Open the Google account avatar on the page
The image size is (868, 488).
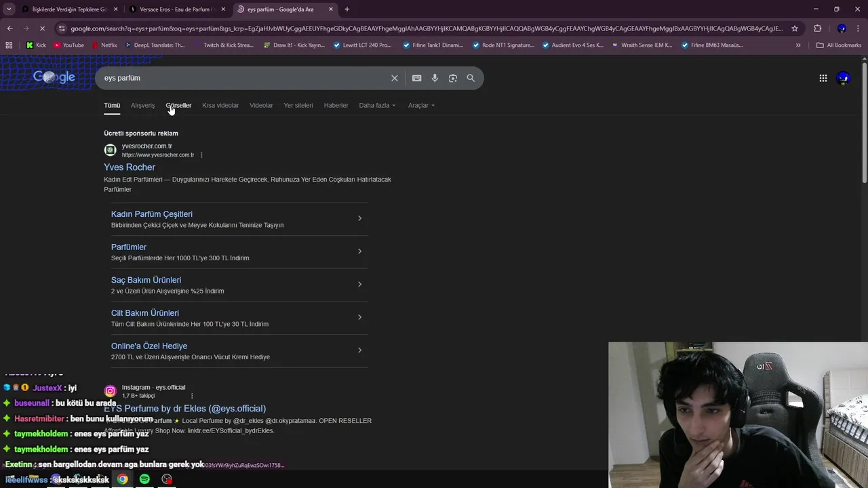coord(844,78)
